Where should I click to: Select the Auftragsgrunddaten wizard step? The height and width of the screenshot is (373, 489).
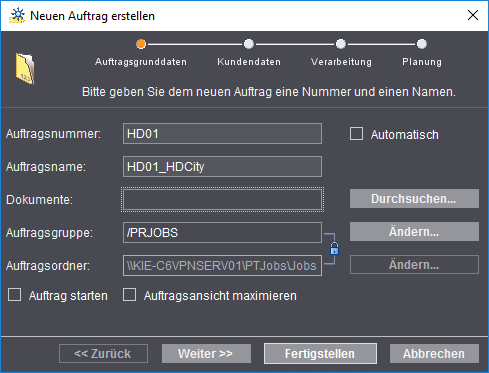click(x=141, y=62)
